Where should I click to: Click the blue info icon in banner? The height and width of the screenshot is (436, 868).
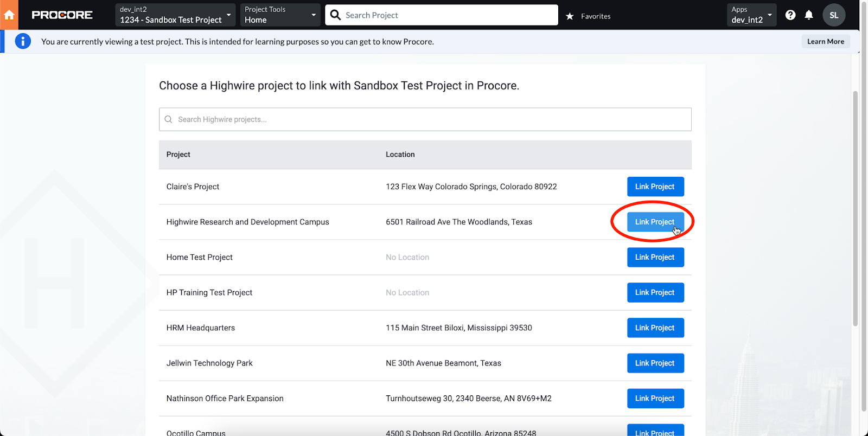23,41
